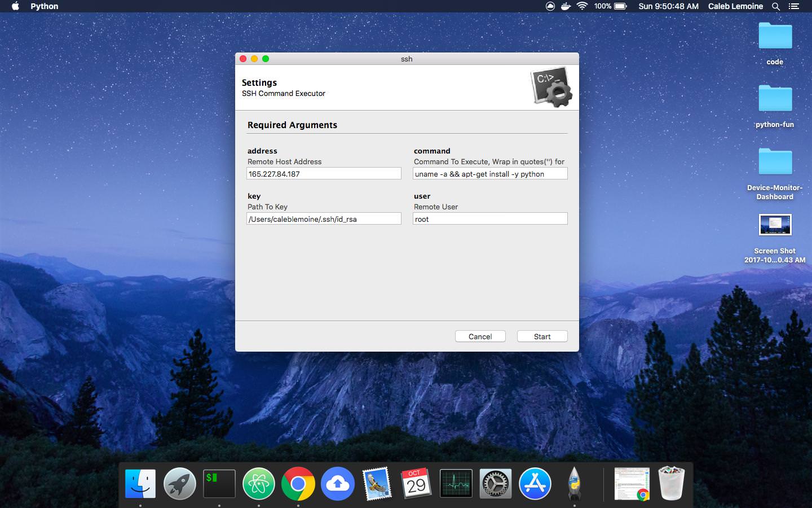
Task: Click the Python rocket icon in dock
Action: point(574,484)
